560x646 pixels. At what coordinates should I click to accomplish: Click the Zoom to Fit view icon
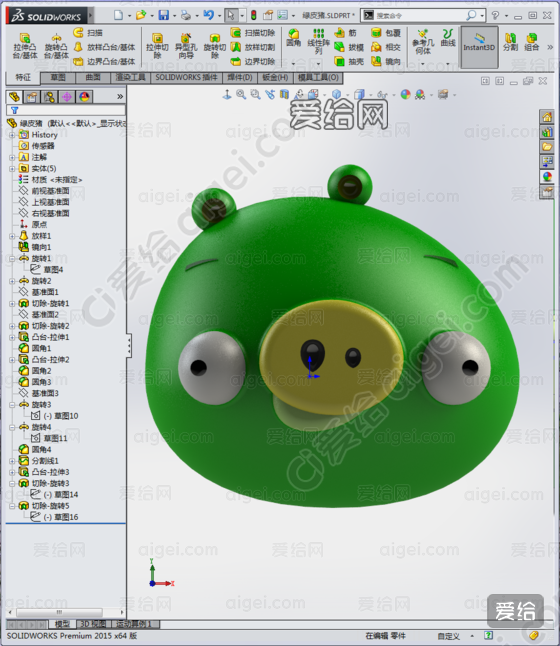[x=241, y=95]
